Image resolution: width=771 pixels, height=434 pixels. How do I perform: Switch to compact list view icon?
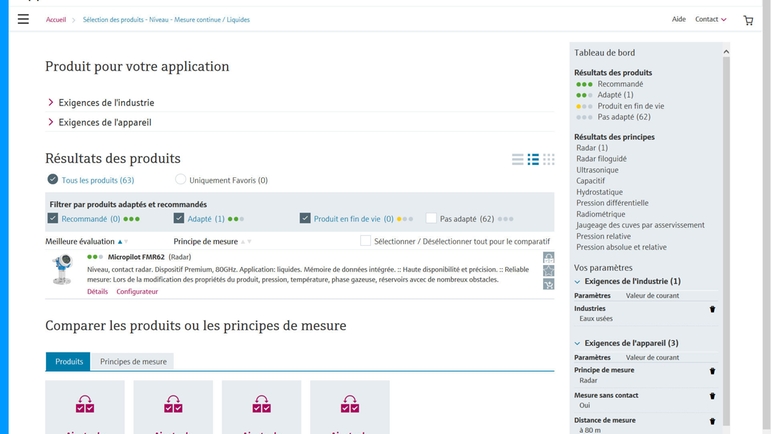517,159
